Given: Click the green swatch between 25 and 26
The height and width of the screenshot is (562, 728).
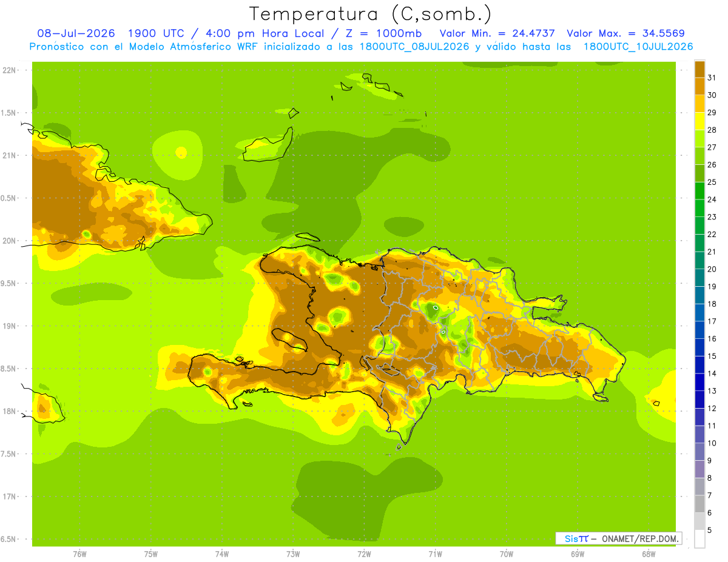Looking at the screenshot, I should click(x=699, y=173).
